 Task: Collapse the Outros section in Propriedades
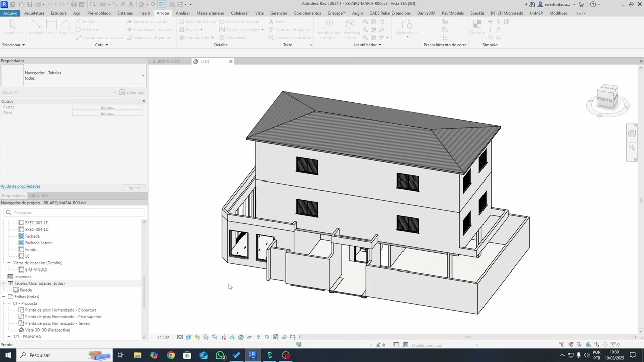(x=144, y=101)
